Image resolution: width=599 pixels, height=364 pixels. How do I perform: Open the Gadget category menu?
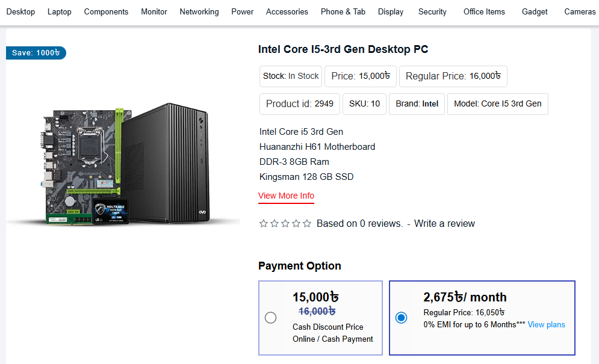pyautogui.click(x=535, y=12)
